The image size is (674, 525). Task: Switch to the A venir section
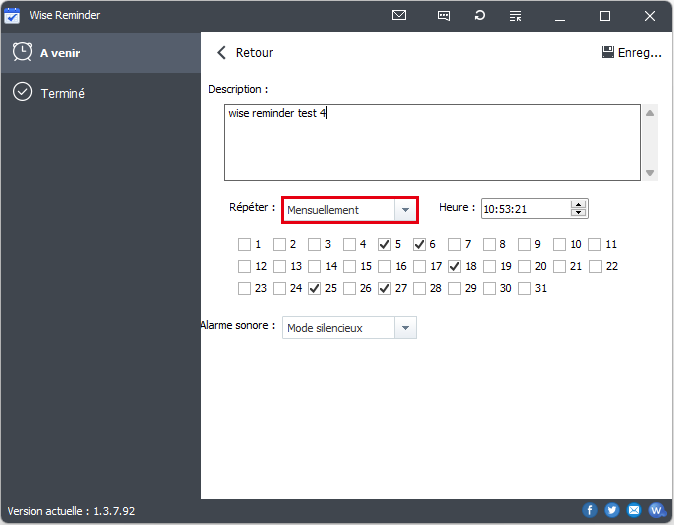click(101, 52)
